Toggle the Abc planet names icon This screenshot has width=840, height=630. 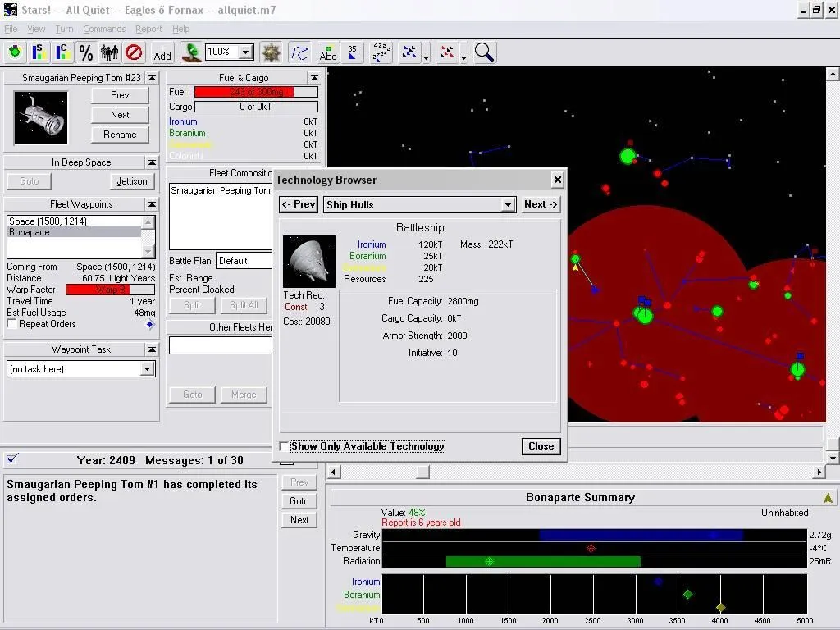click(328, 52)
